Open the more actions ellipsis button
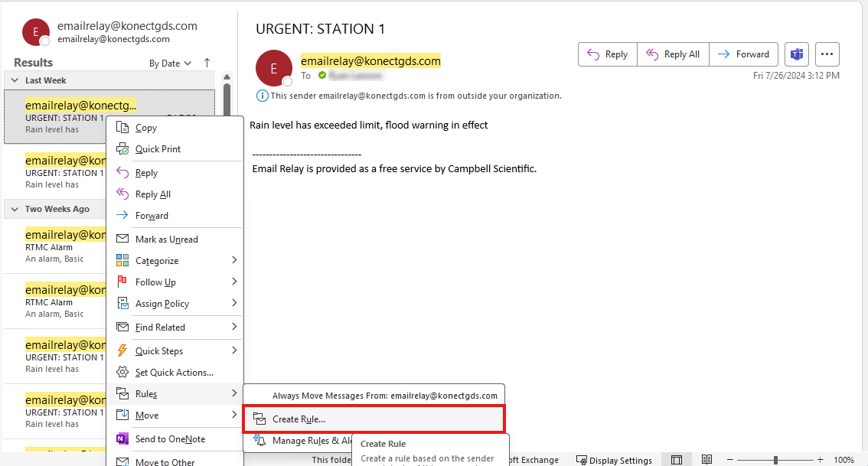The width and height of the screenshot is (868, 466). (827, 54)
